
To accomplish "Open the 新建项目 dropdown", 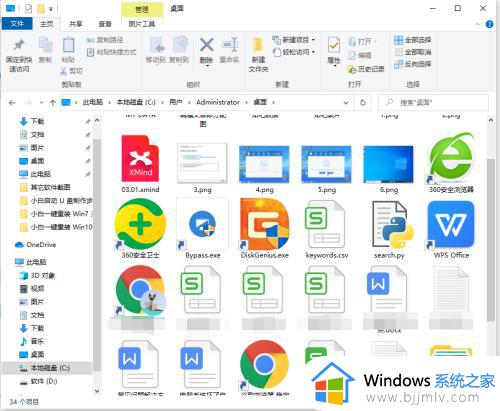I will tap(293, 40).
